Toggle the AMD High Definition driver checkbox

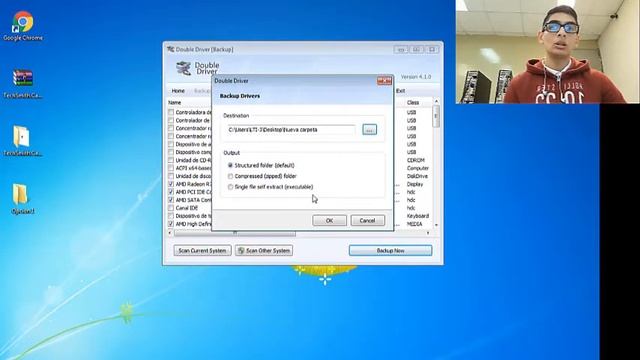171,224
